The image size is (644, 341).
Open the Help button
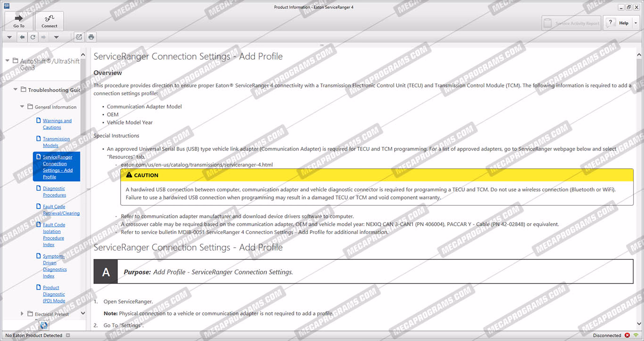point(618,23)
